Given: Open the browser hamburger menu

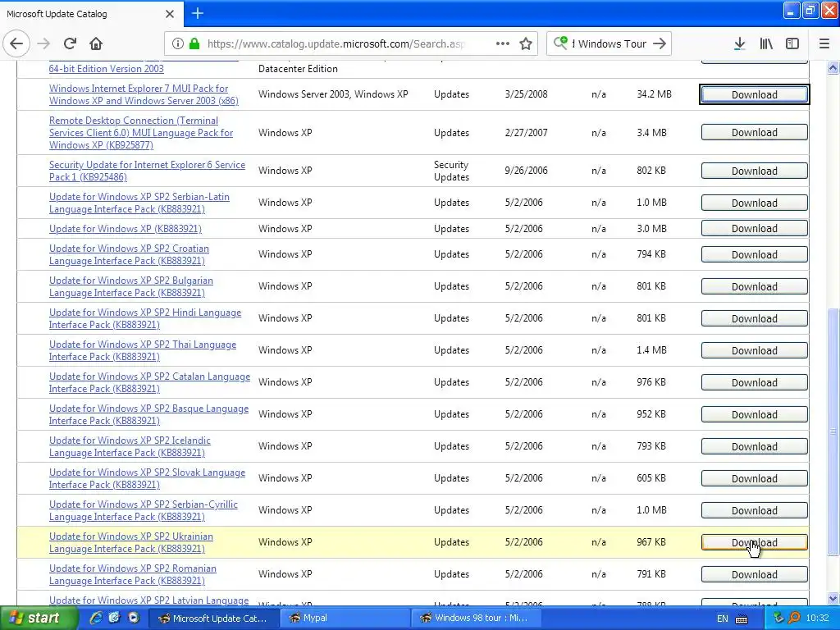Looking at the screenshot, I should 824,44.
